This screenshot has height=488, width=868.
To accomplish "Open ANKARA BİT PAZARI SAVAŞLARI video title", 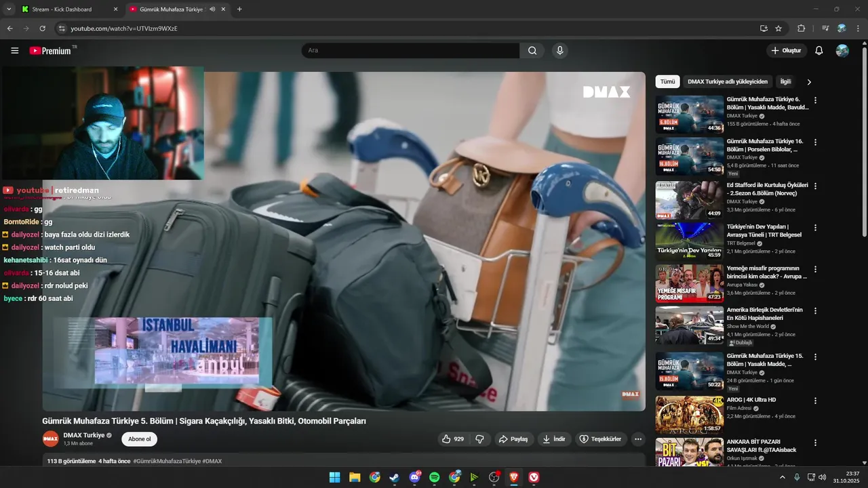I will tap(762, 445).
